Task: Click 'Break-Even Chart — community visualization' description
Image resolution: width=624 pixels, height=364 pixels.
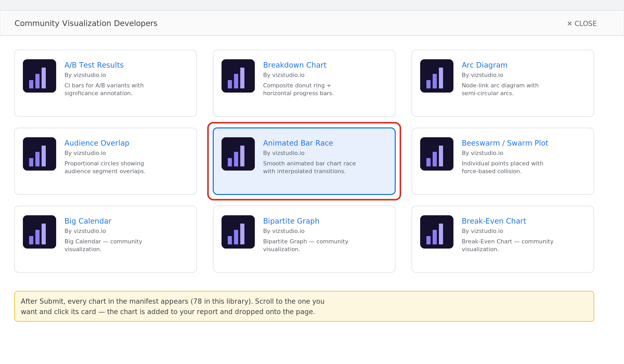Action: [508, 245]
